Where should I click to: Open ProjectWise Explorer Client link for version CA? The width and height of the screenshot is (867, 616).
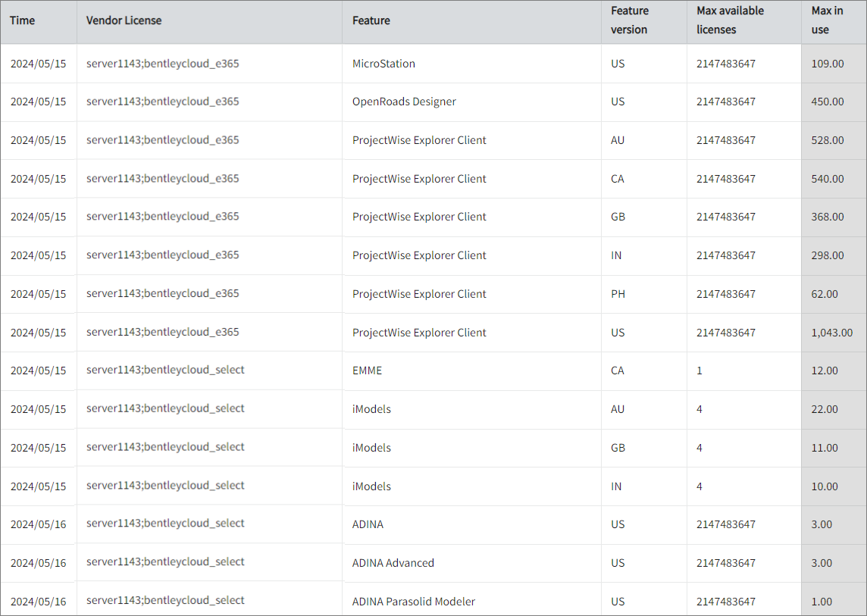point(419,178)
